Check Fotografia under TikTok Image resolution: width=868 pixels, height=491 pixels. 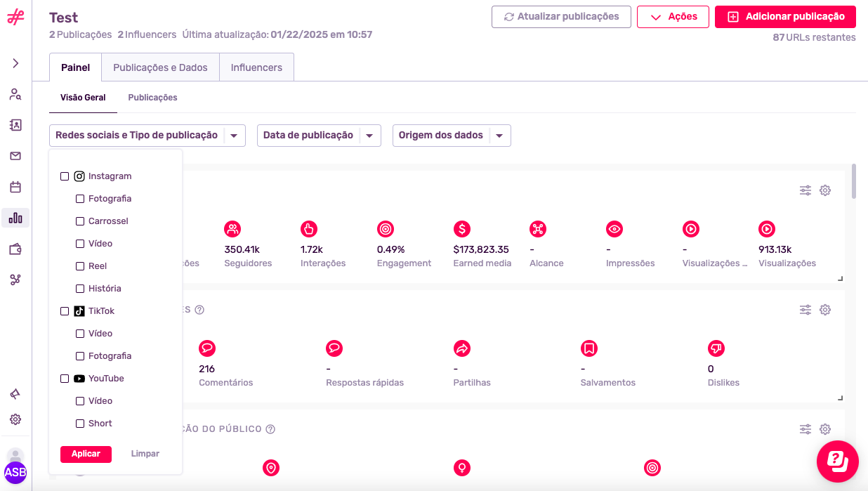[x=80, y=356]
